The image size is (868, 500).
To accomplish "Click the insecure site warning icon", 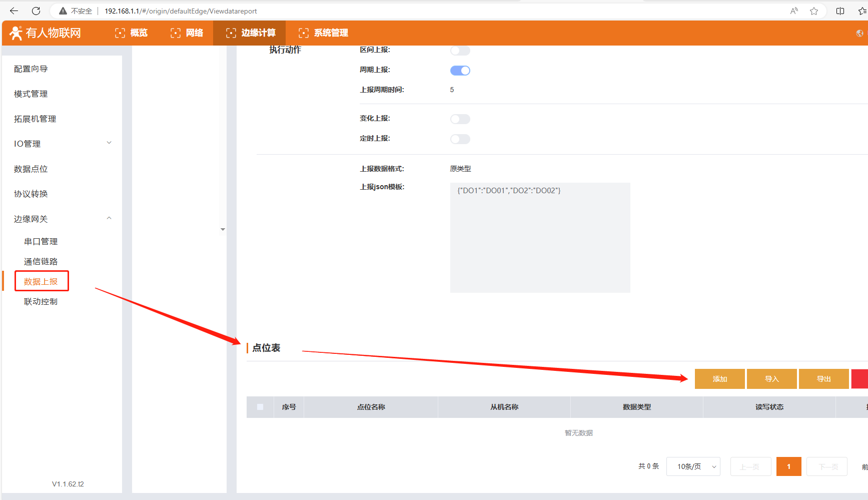I will click(x=63, y=11).
